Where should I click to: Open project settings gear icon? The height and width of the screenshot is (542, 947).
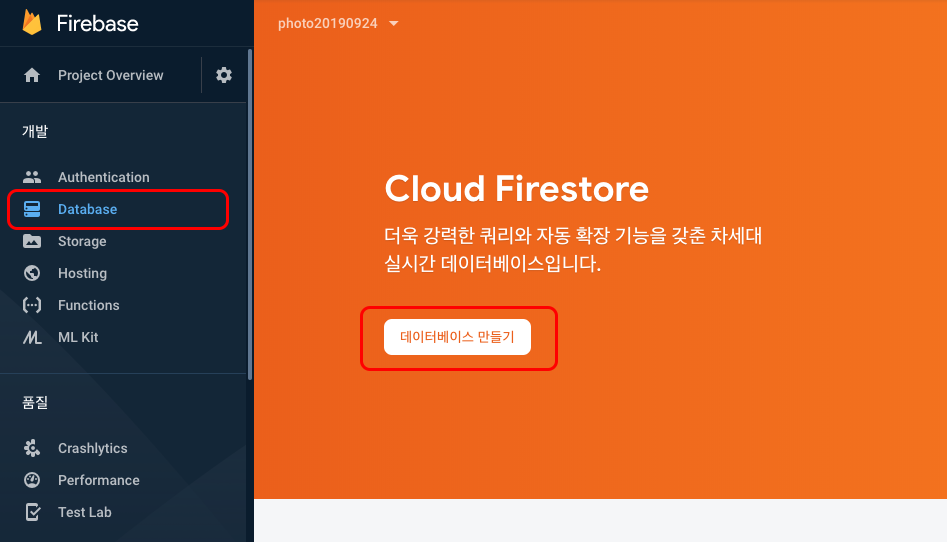[224, 75]
